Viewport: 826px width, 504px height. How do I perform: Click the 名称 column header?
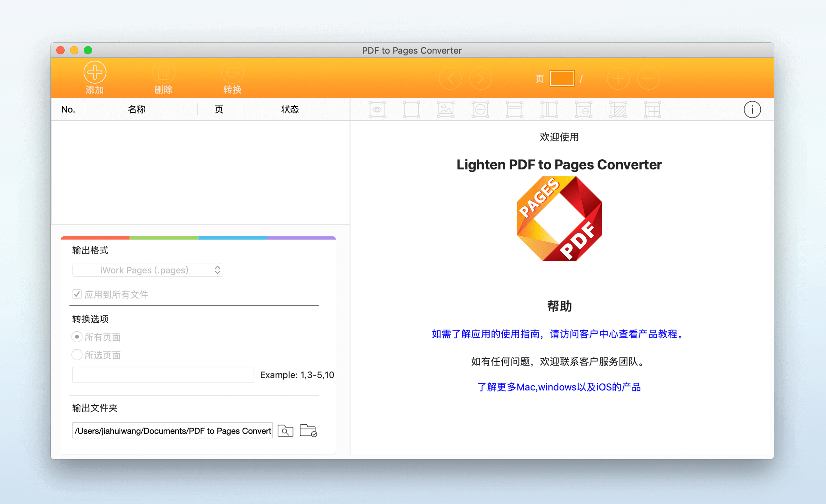[136, 109]
